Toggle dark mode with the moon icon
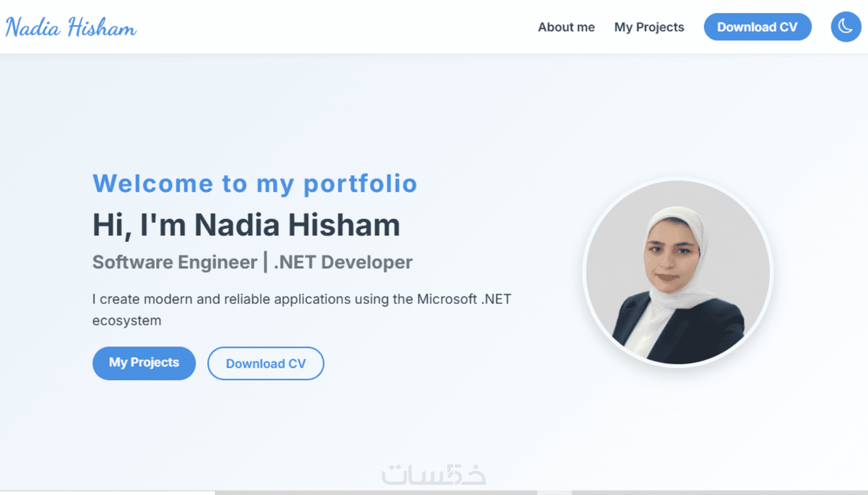This screenshot has height=495, width=868. coord(846,27)
